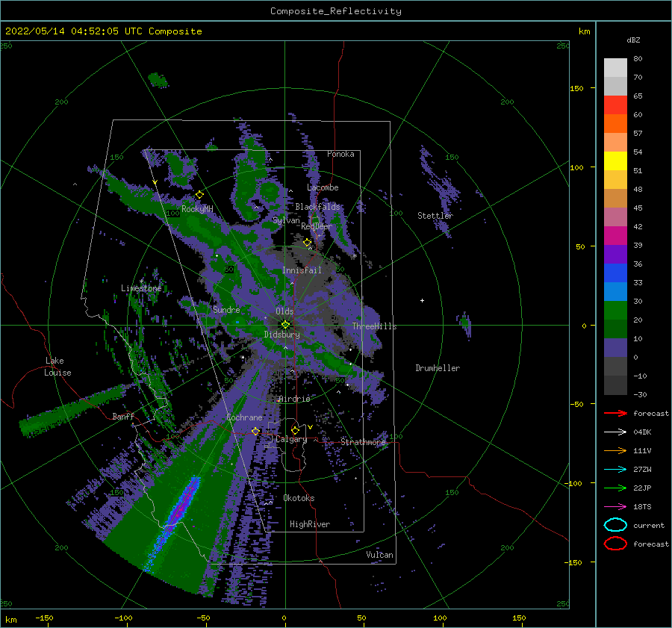Select the yellow 51-54 dBZ swatch

(x=615, y=161)
